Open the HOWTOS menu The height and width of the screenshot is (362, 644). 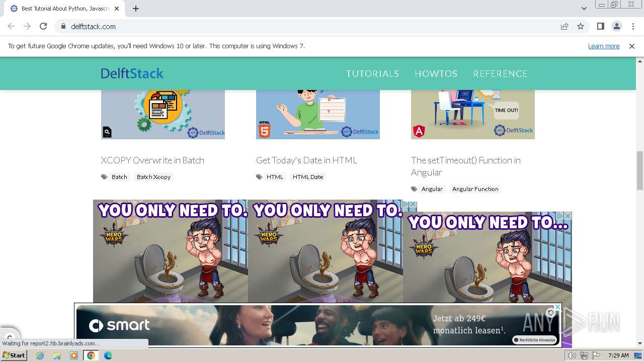point(436,73)
